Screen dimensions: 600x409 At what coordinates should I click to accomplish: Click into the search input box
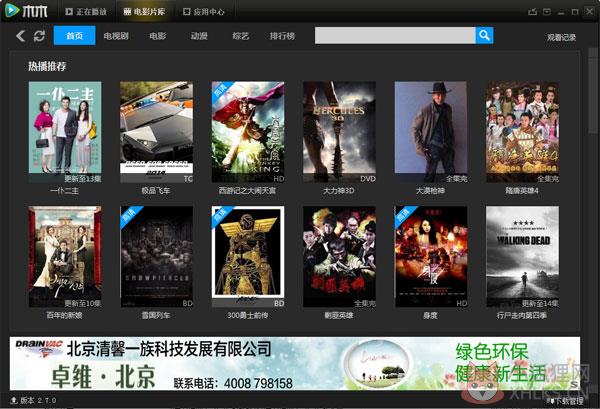tap(395, 36)
